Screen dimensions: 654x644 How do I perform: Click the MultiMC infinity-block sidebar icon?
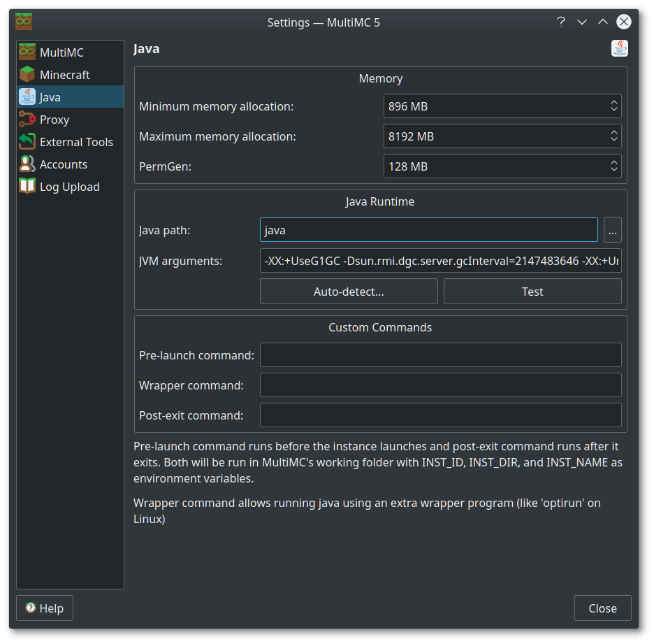coord(27,52)
